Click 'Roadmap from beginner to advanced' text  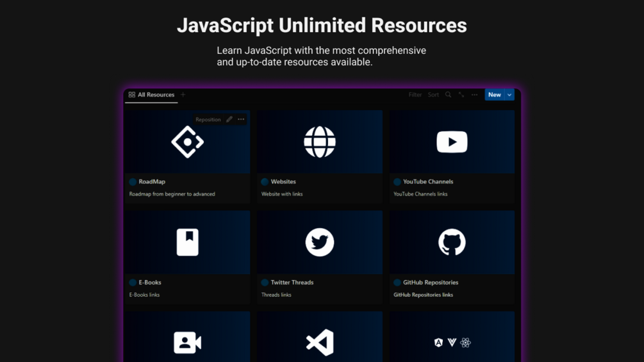click(172, 194)
